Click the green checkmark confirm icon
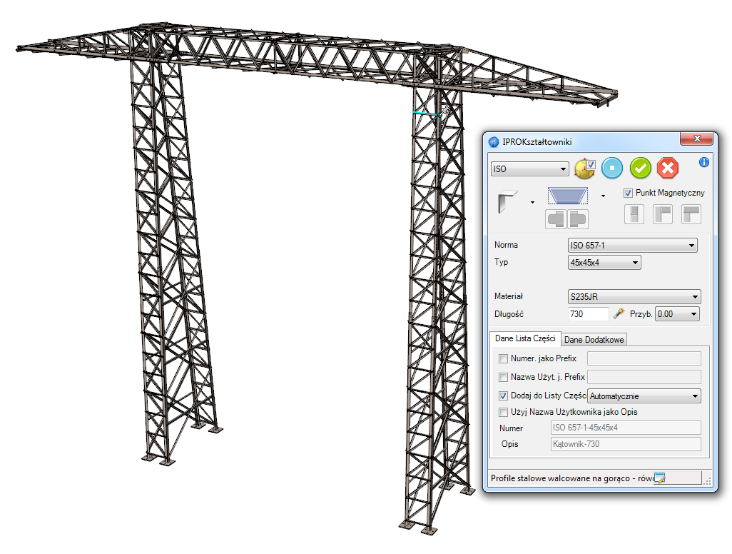732x554 pixels. coord(640,169)
